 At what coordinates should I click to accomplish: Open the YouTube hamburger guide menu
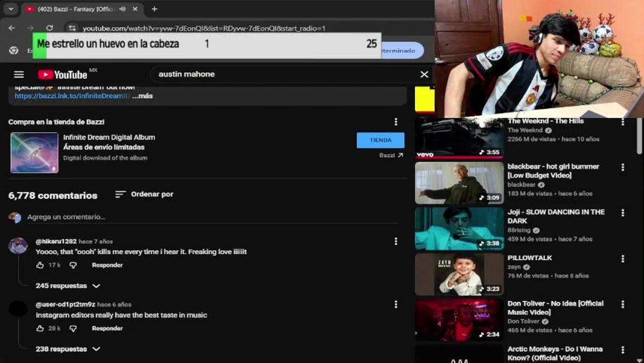(19, 75)
